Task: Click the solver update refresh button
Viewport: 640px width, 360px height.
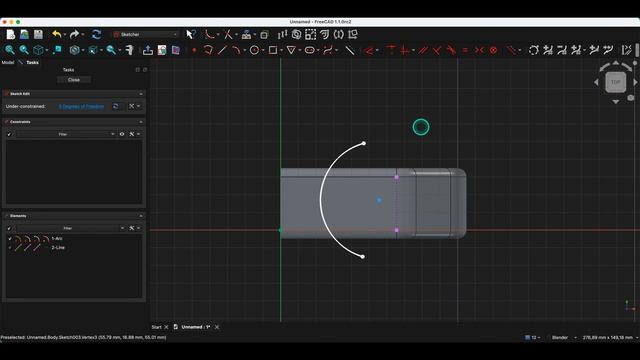Action: 116,107
